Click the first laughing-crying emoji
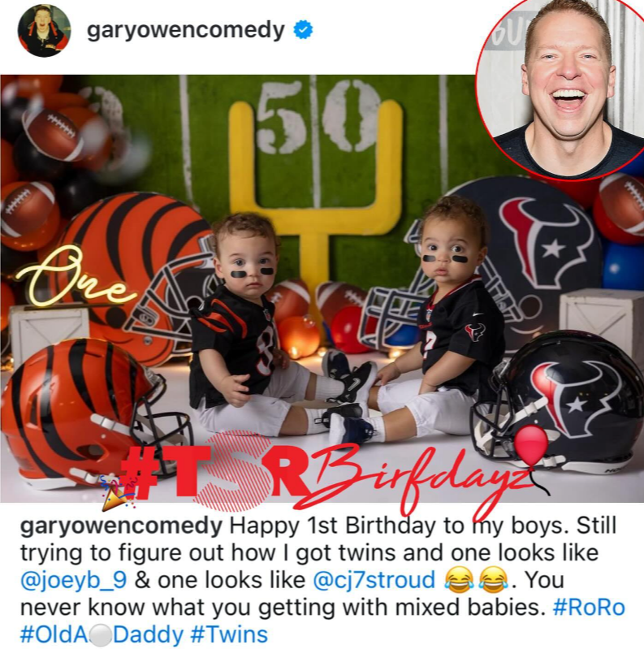Image resolution: width=644 pixels, height=649 pixels. (x=459, y=579)
